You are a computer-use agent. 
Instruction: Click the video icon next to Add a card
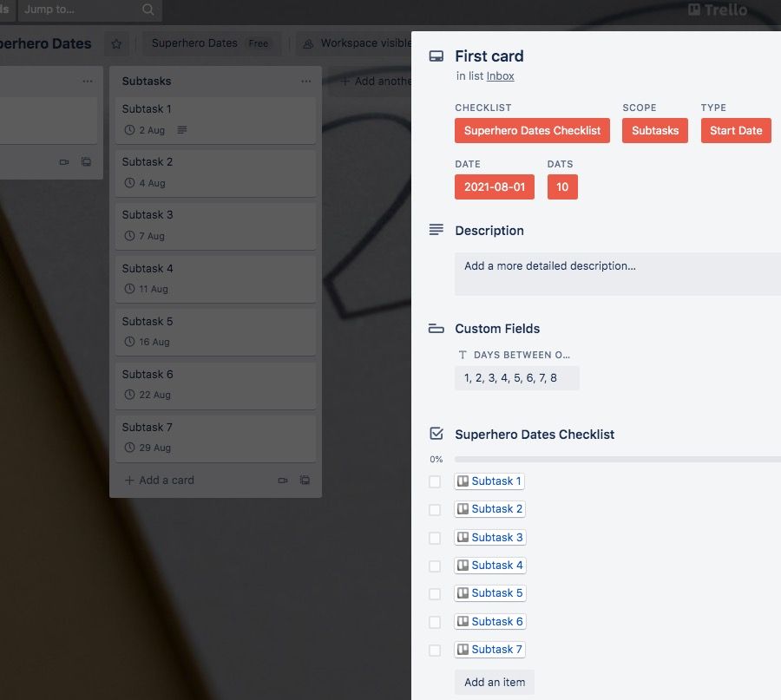pos(283,481)
